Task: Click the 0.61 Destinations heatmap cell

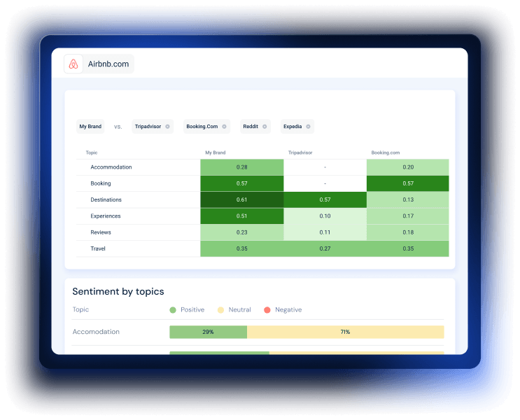Action: [x=241, y=199]
